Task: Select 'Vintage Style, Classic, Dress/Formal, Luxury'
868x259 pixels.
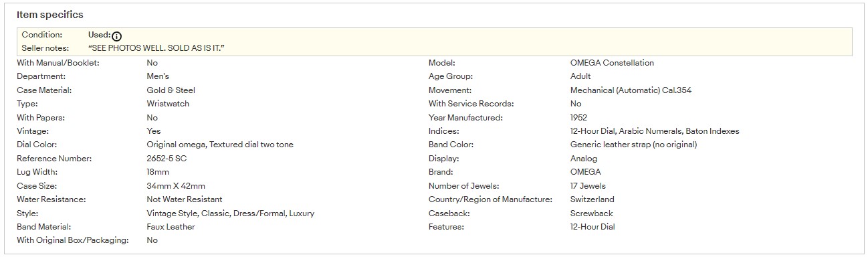Action: [231, 213]
